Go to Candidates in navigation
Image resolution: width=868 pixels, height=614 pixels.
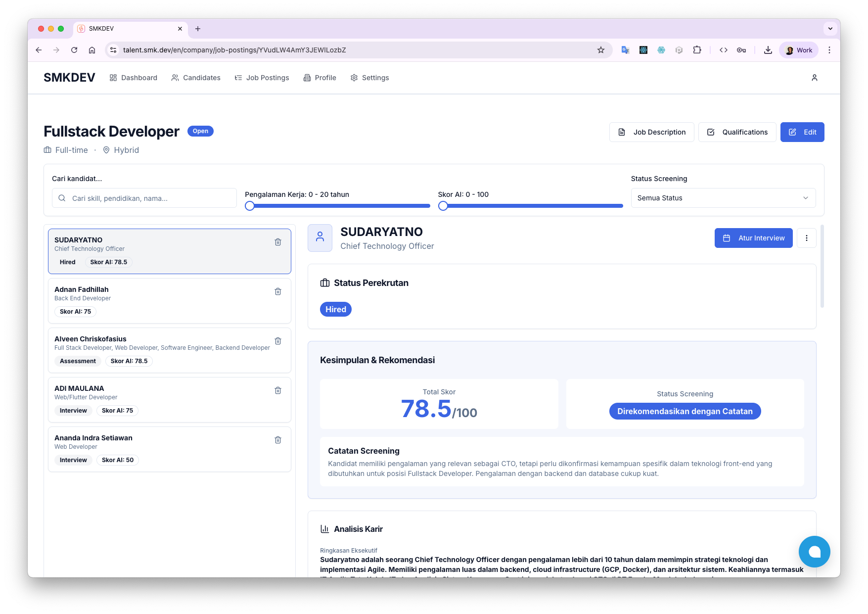coord(196,78)
